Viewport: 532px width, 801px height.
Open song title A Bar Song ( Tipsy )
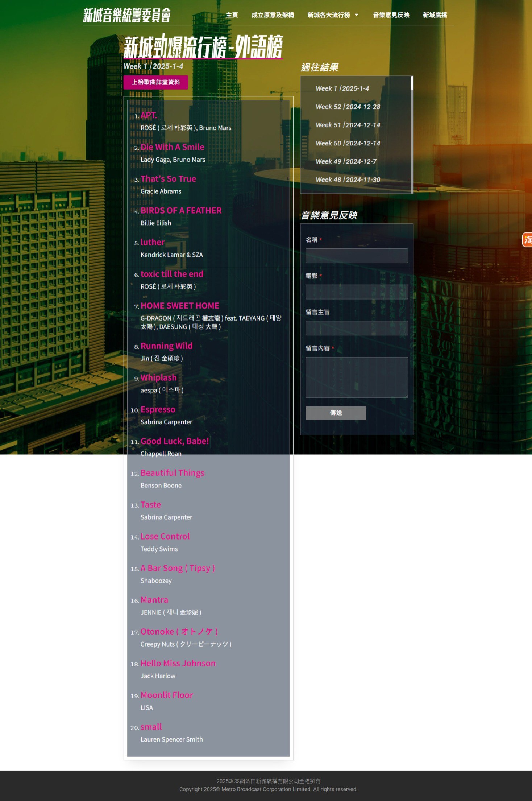pos(178,568)
